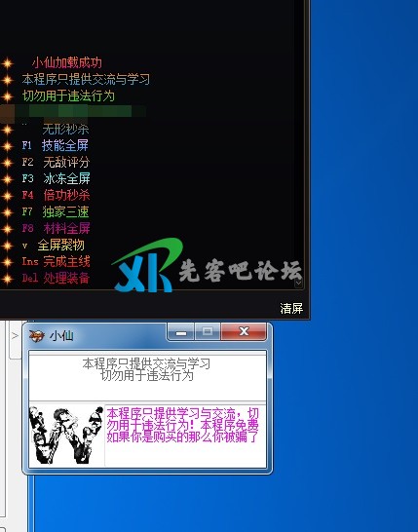
Task: Expand the arrow chevron left of 小仙 window
Action: tap(15, 336)
